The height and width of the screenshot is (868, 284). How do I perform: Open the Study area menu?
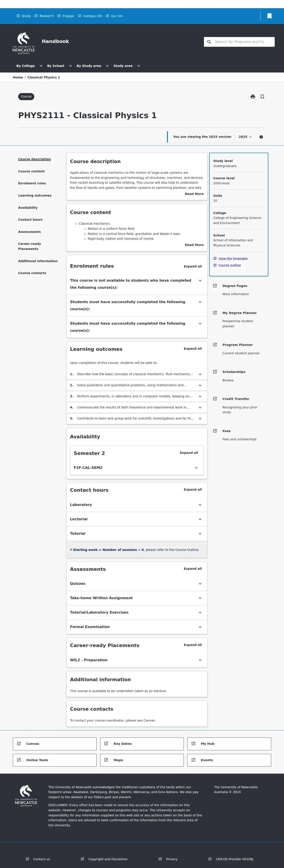[127, 66]
